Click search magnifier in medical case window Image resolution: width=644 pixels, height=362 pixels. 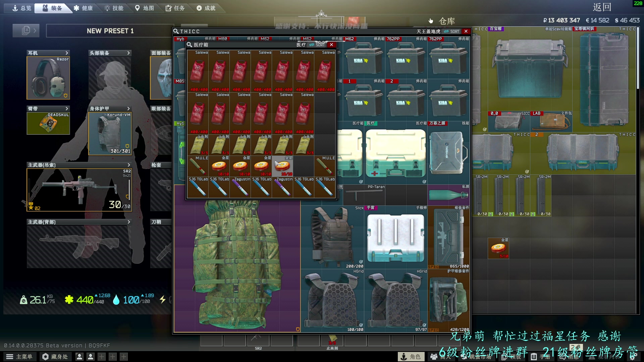190,45
